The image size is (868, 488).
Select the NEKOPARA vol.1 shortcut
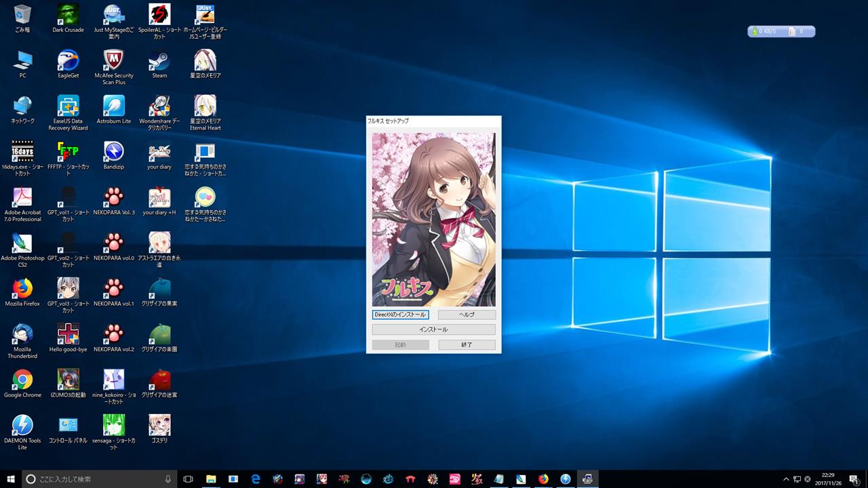pos(114,292)
